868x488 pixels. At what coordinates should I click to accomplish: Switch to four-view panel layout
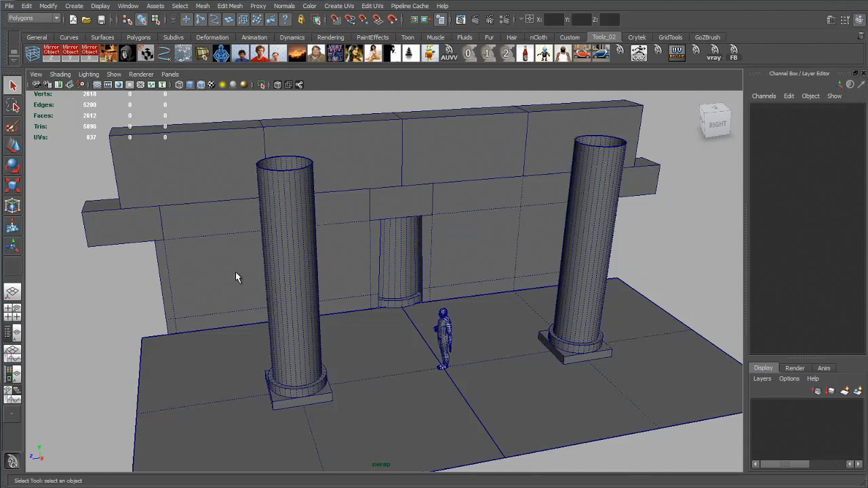(12, 312)
